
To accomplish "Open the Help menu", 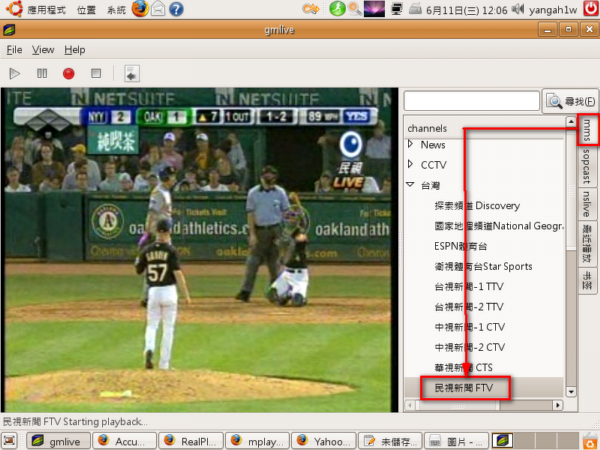I will pos(75,50).
